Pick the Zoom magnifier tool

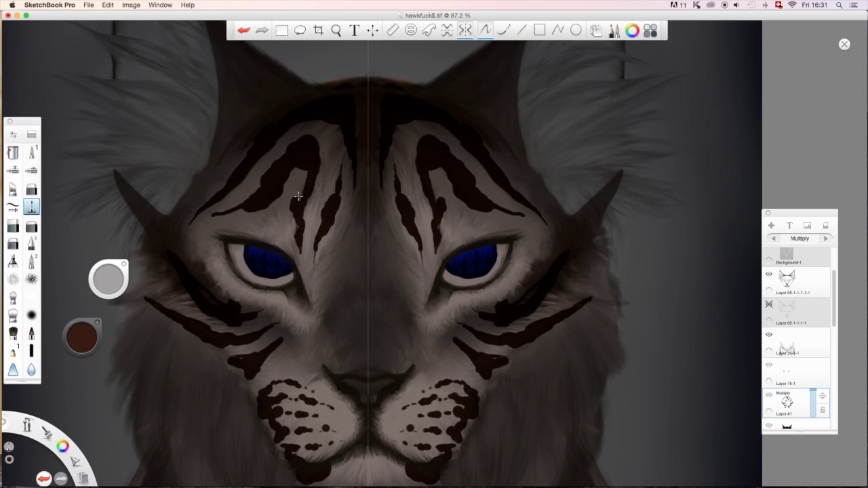tap(336, 30)
